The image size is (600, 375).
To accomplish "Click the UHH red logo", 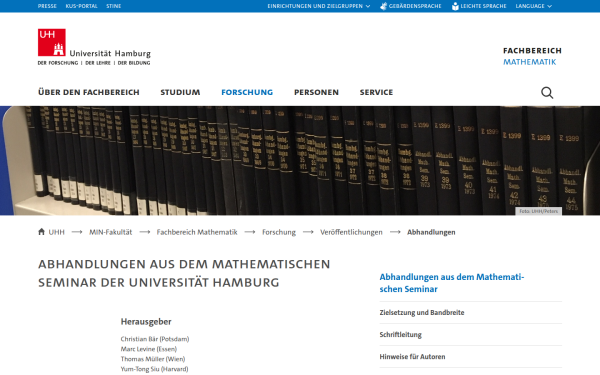I will pos(52,42).
